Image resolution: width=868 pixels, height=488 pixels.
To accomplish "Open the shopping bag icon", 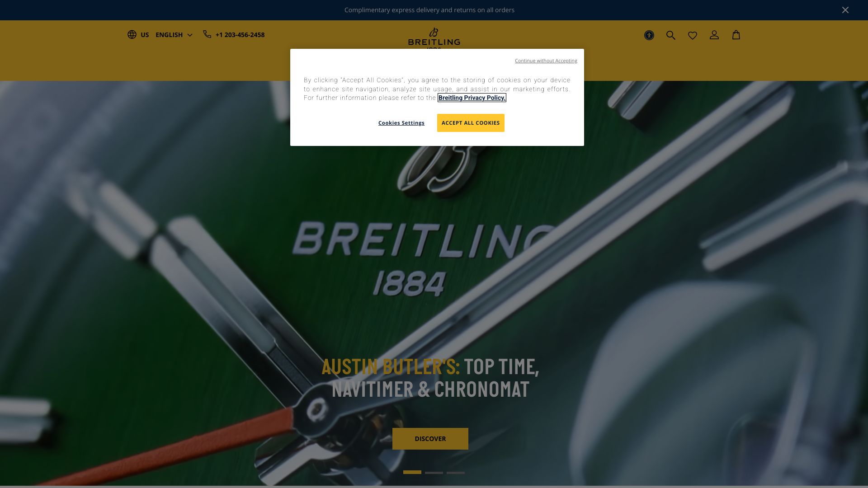I will (736, 35).
